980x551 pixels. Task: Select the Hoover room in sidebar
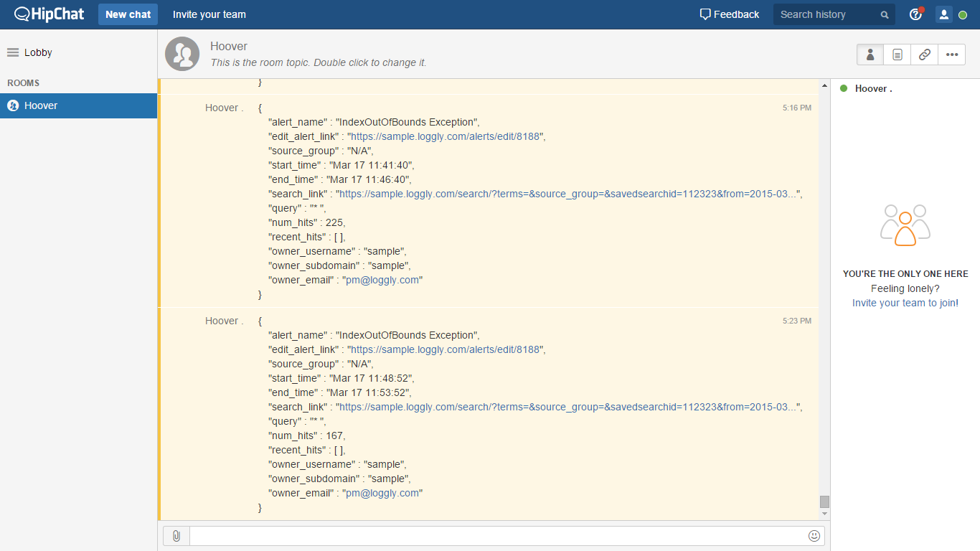tap(41, 105)
